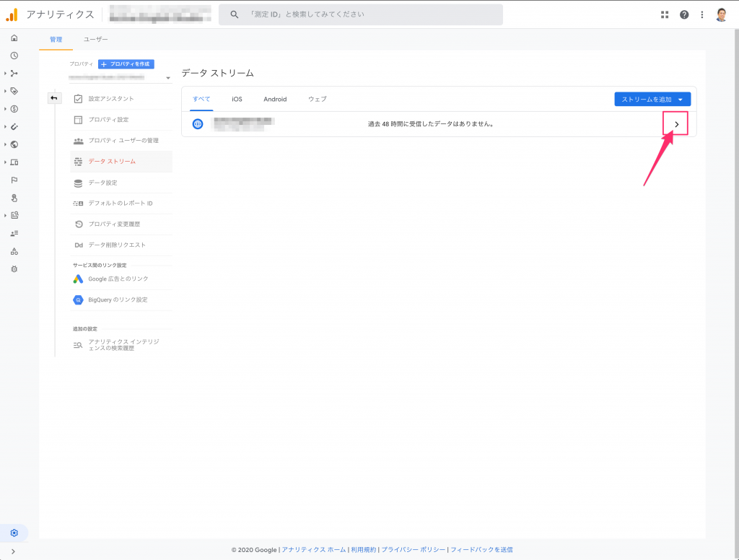
Task: Open the アナリティクス ホーム footer link
Action: coord(314,550)
